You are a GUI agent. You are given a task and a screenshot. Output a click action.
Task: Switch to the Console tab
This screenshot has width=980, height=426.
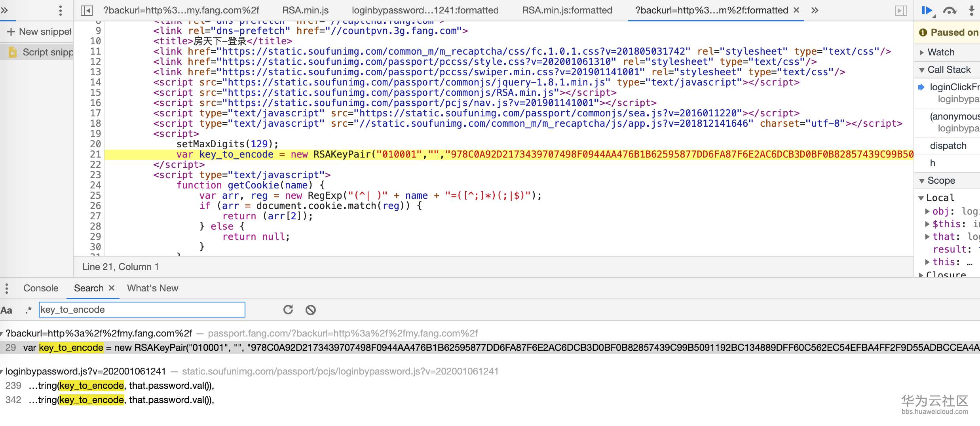tap(40, 288)
